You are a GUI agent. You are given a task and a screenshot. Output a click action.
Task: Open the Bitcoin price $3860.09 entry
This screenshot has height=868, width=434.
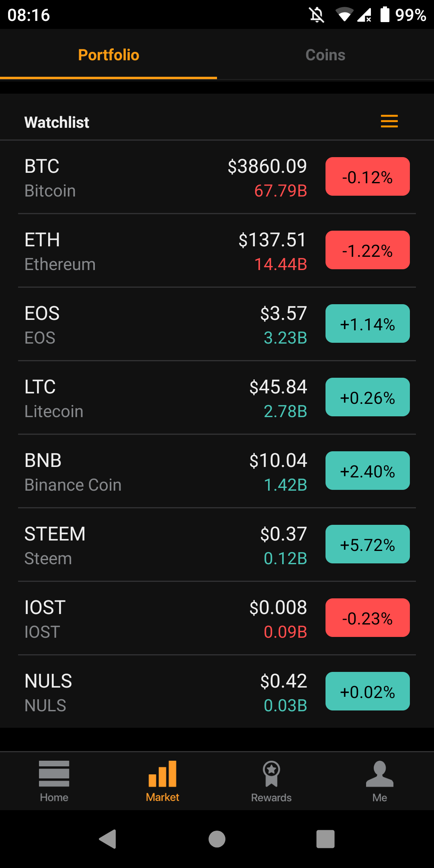click(267, 166)
